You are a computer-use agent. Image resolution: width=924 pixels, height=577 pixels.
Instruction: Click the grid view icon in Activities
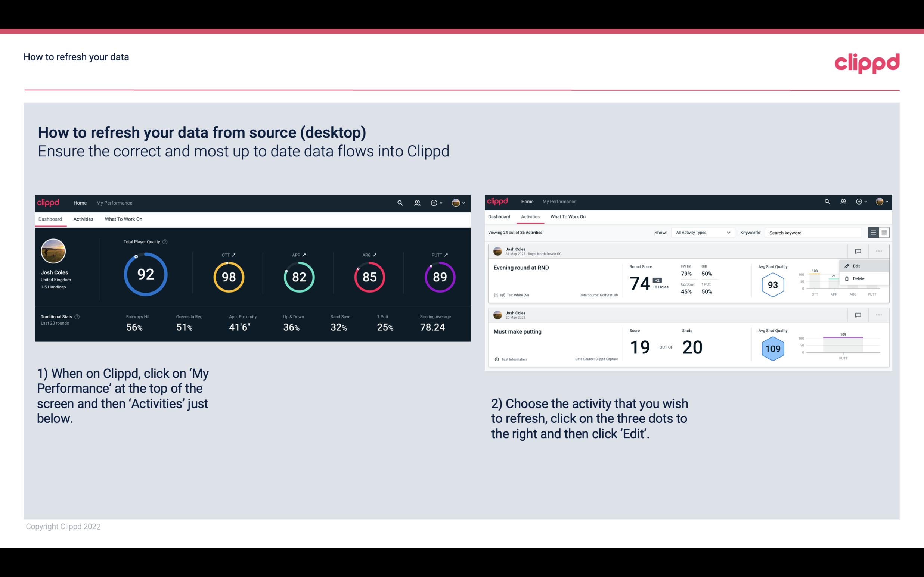(883, 233)
